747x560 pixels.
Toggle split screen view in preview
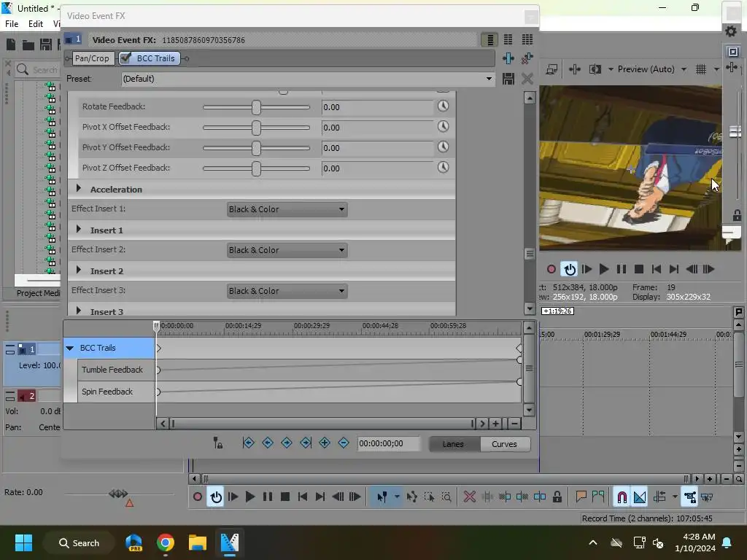coord(595,69)
